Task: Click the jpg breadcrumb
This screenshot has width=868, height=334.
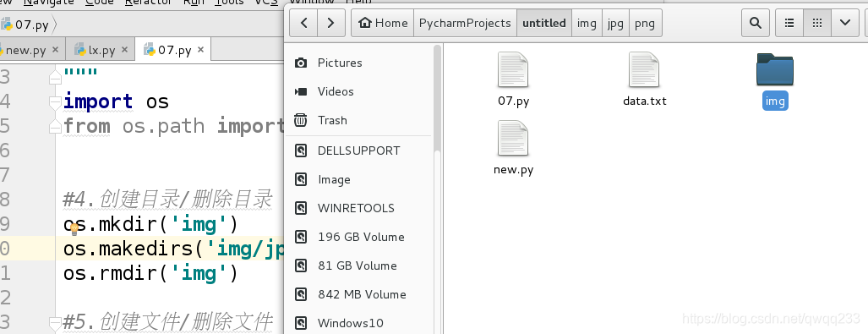Action: [x=615, y=23]
